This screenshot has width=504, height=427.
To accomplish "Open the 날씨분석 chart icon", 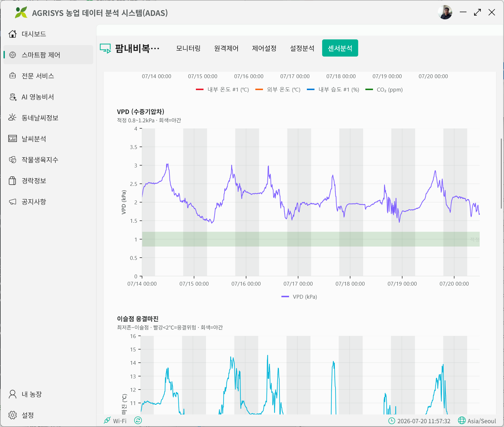I will click(x=12, y=139).
